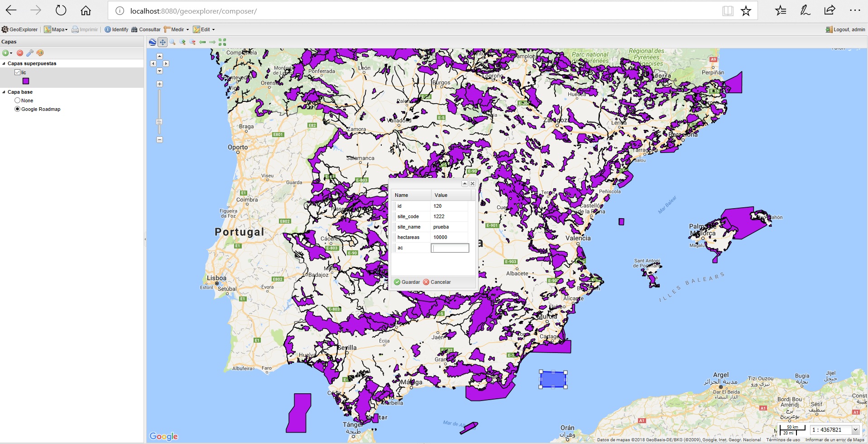
Task: Pan the map south arrow
Action: click(159, 71)
